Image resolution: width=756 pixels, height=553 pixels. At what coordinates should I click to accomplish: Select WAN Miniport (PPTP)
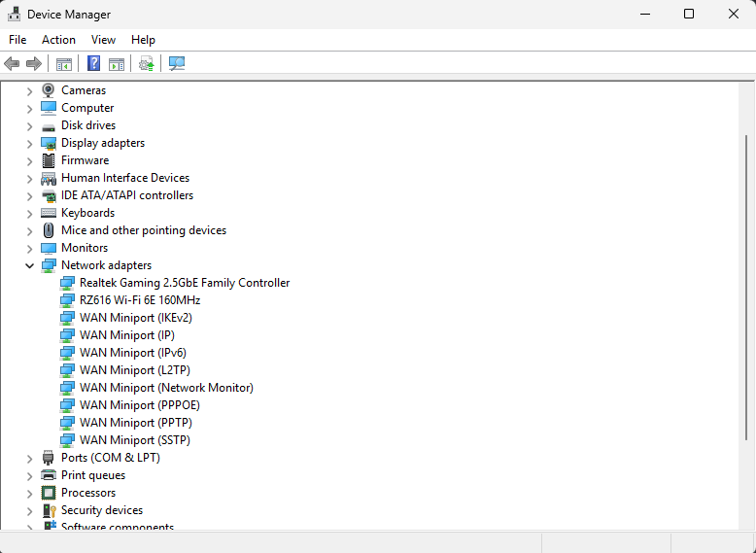(136, 423)
